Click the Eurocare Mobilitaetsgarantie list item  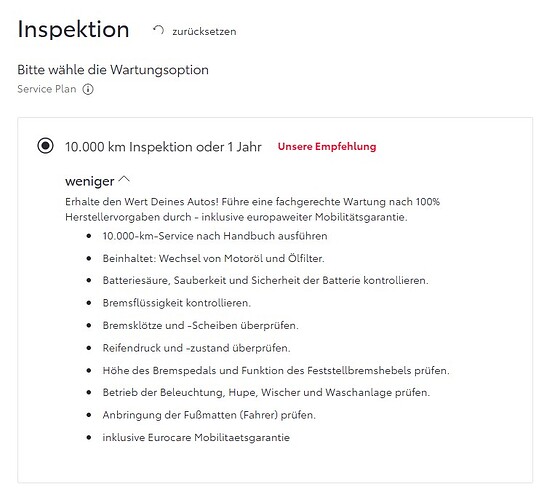[x=196, y=437]
